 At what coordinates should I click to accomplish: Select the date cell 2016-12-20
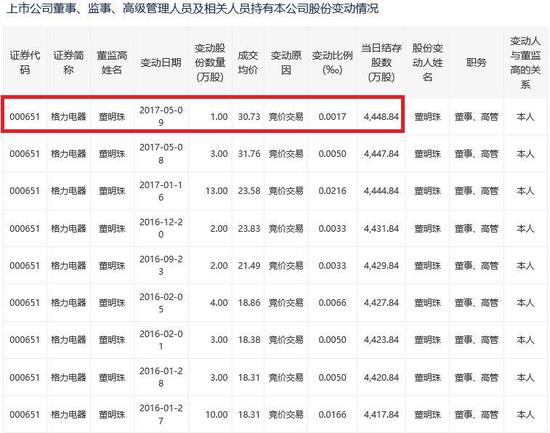pos(161,228)
